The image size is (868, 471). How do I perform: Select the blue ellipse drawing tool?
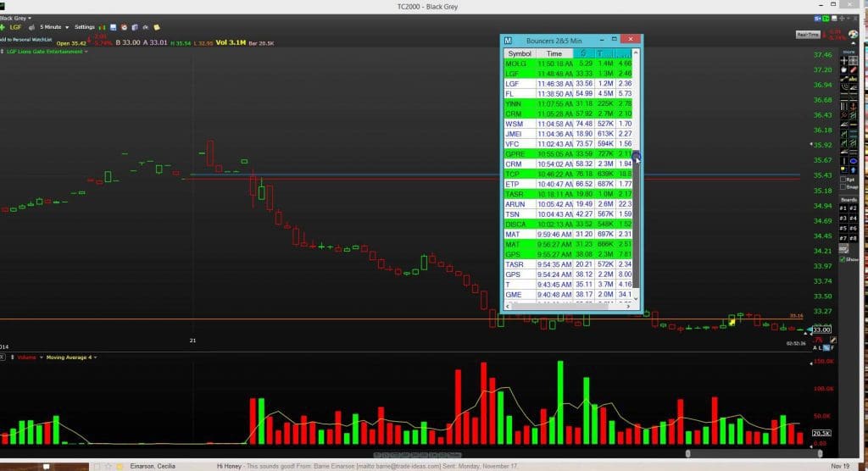point(853,160)
